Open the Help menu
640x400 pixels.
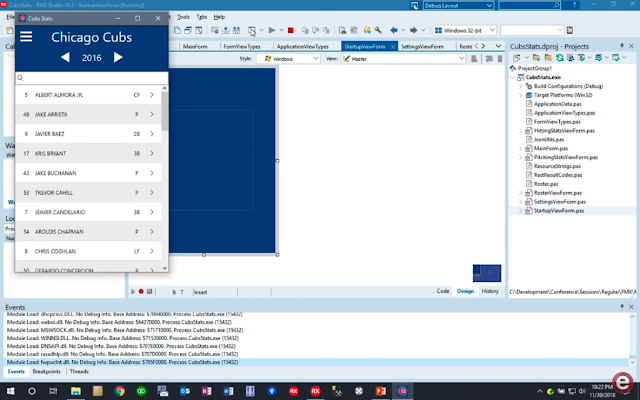click(x=219, y=17)
